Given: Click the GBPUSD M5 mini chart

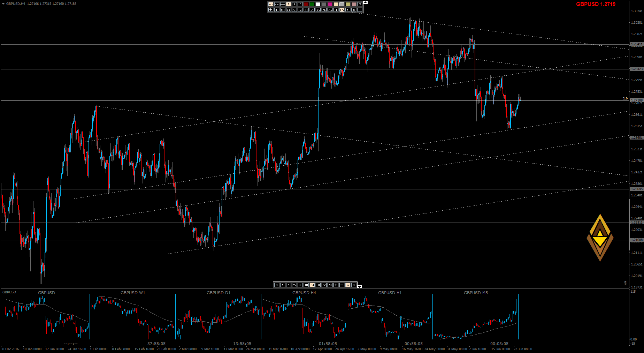Looking at the screenshot, I should [x=475, y=317].
